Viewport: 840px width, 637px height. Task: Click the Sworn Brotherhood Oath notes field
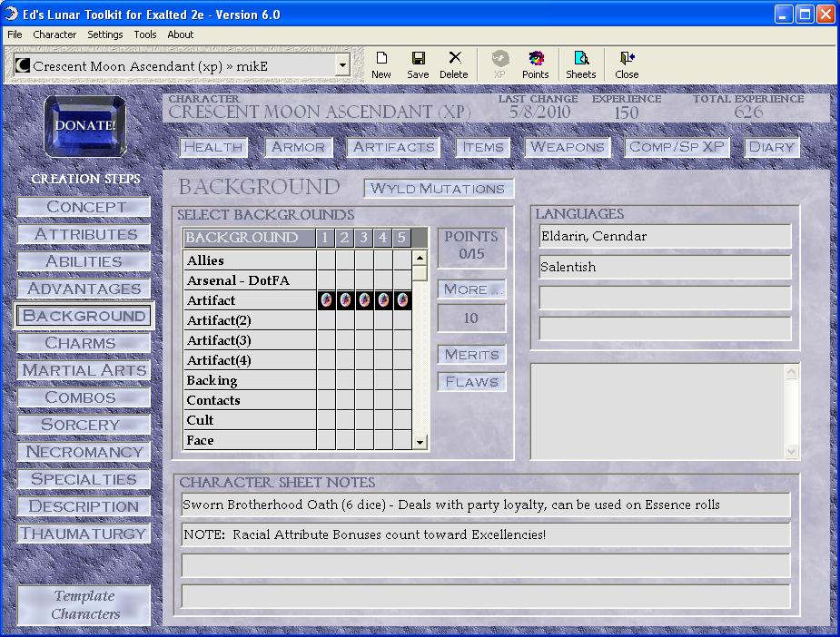tap(485, 505)
